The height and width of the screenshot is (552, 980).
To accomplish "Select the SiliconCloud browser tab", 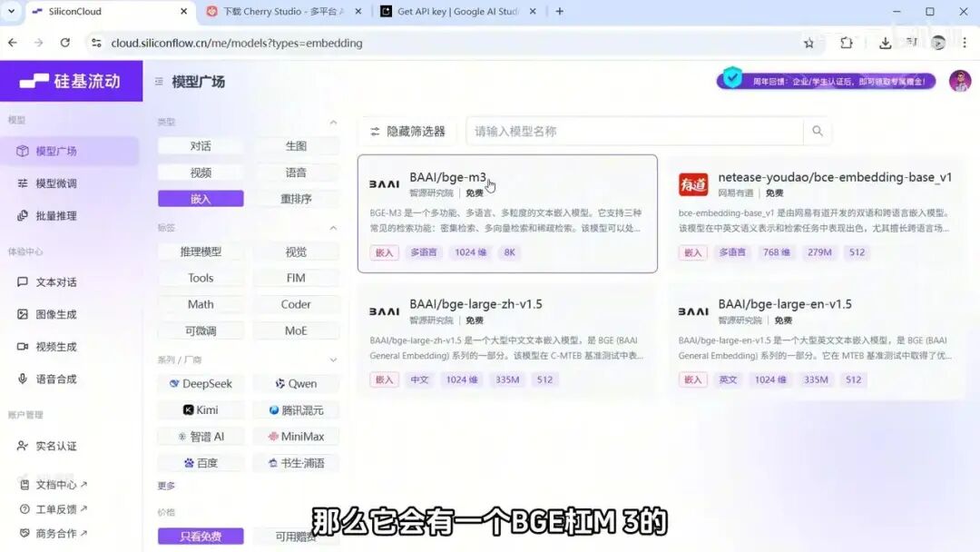I will (x=110, y=11).
